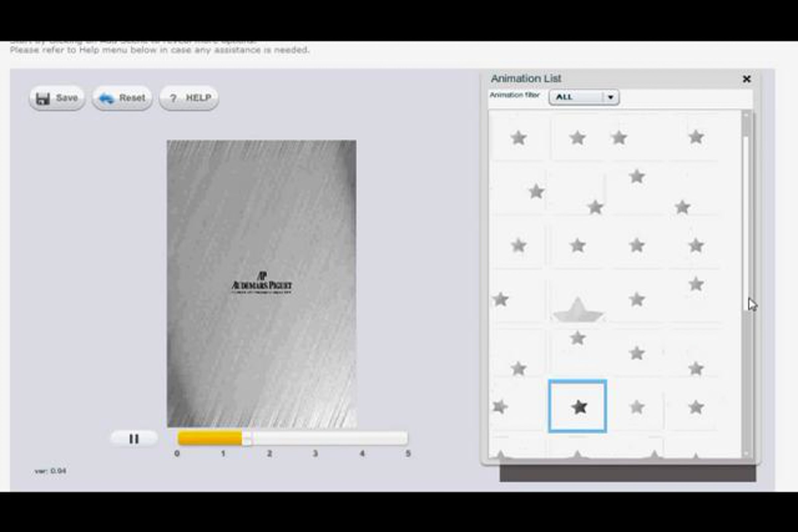Close the Animation List panel
Viewport: 798px width, 532px height.
click(746, 79)
